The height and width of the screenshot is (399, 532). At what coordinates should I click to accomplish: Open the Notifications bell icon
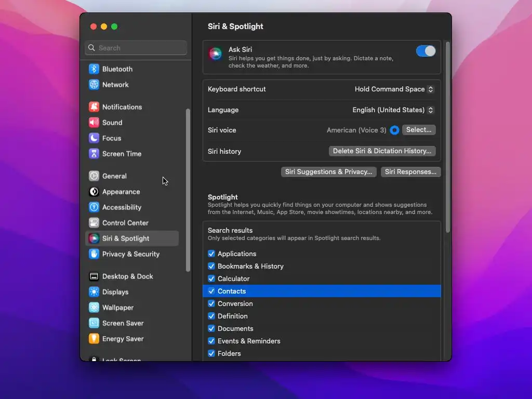tap(94, 107)
